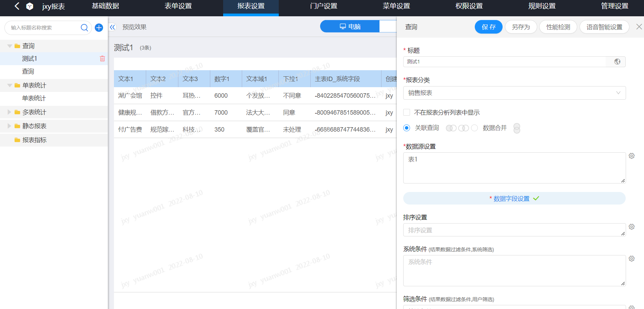
Task: Click the globe icon in 标题 field
Action: coord(617,62)
